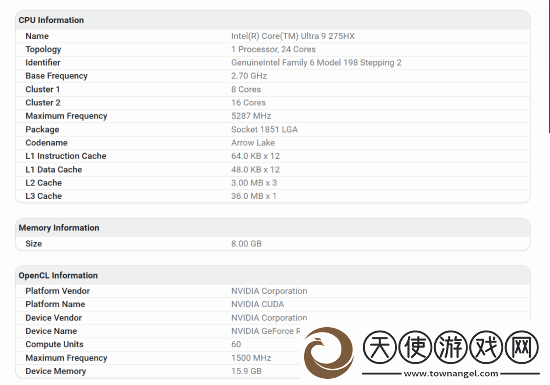Screen dimensions: 550x385
Task: Click the L1 Data Cache label
Action: pyautogui.click(x=54, y=170)
